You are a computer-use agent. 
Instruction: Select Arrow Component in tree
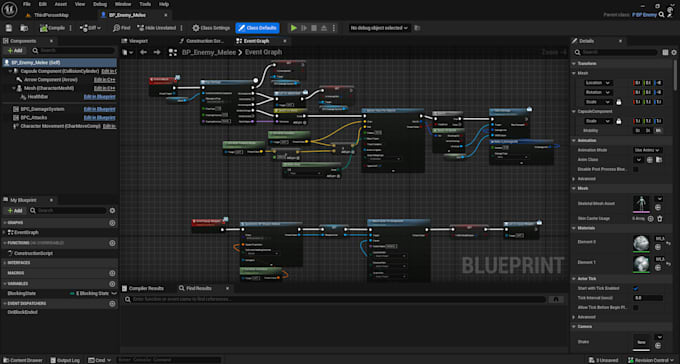pos(51,80)
